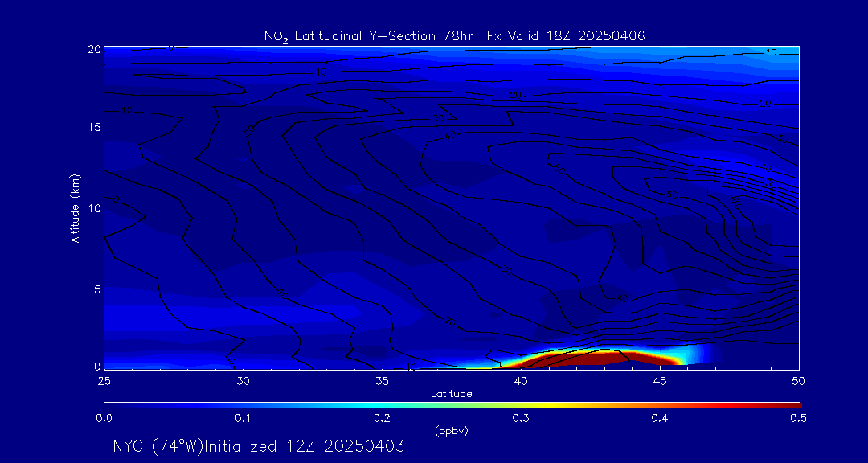
Task: Click the colorbar value 0.1
Action: coord(243,418)
